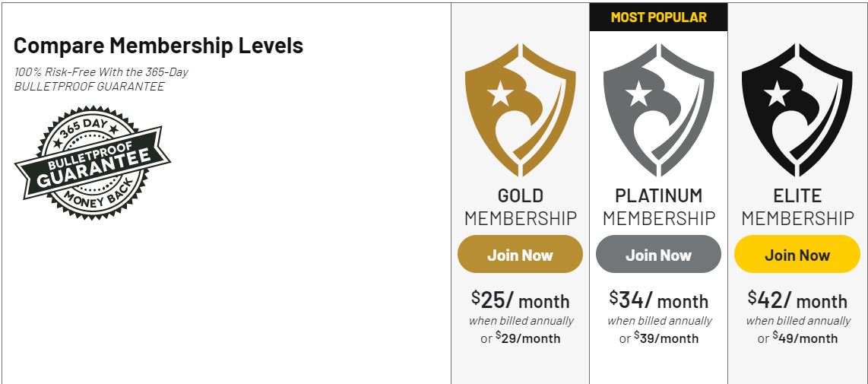Click the 365 Day Bulletproof Guarantee badge

(x=93, y=163)
